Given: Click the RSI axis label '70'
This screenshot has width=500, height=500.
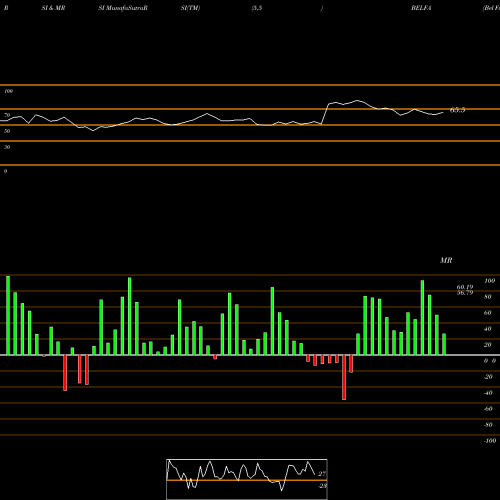Looking at the screenshot, I should point(7,115).
